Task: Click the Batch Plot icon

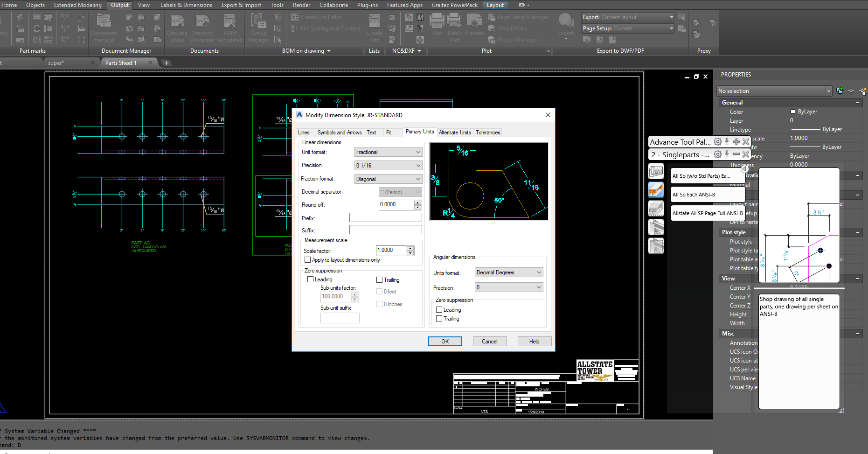Action: pyautogui.click(x=454, y=27)
